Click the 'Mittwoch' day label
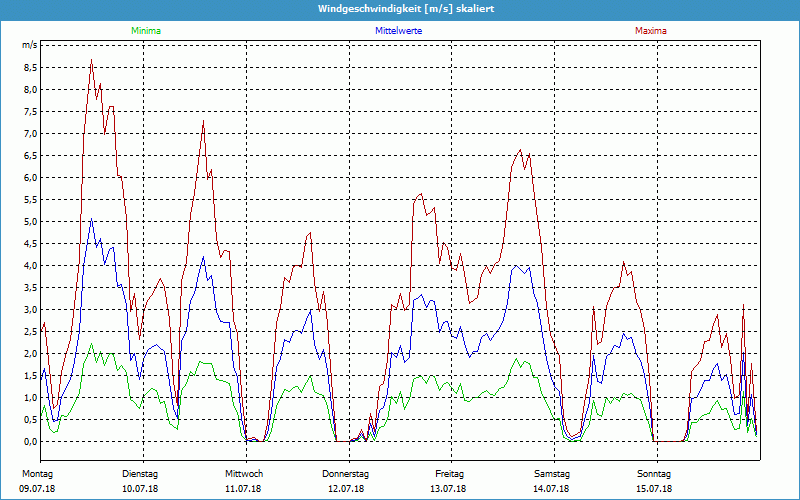Image resolution: width=800 pixels, height=500 pixels. (244, 474)
